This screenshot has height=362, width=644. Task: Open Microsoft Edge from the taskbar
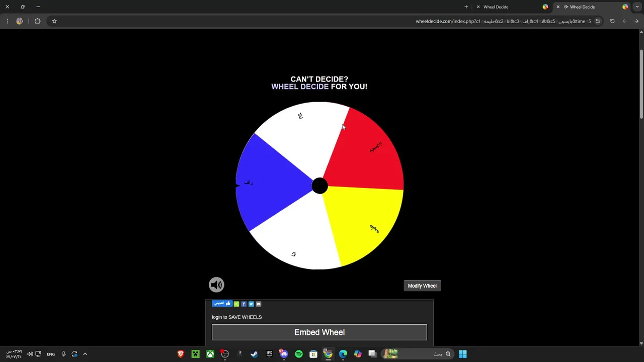[x=343, y=354]
